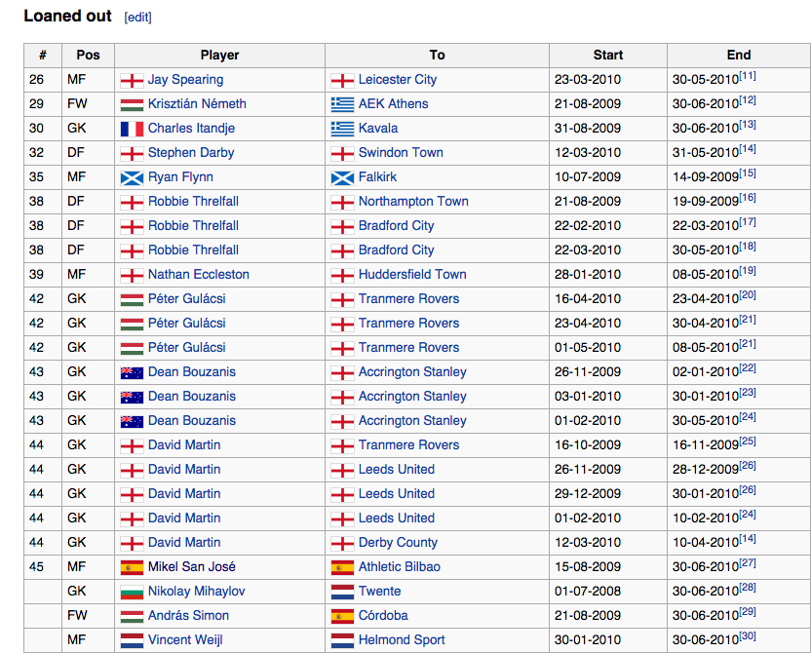The width and height of the screenshot is (812, 653).
Task: Visit the Córdoba club link
Action: click(383, 616)
